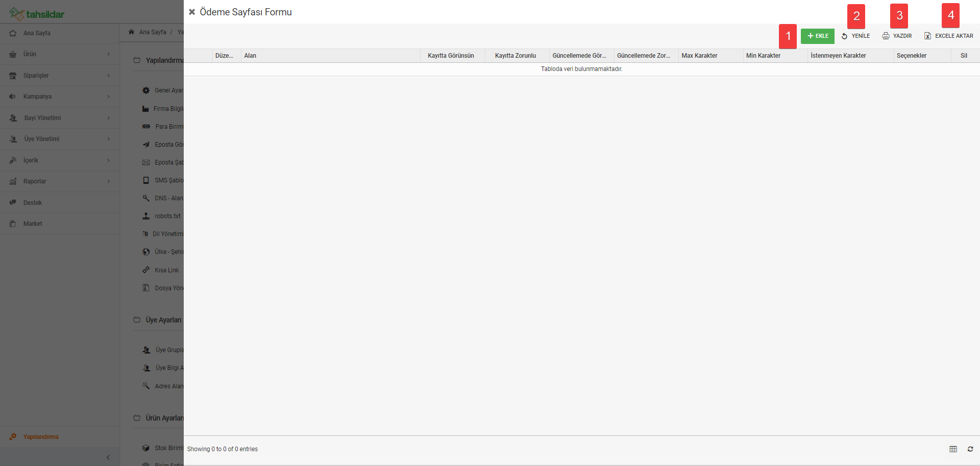
Task: Click the Ürün Ayarları section heading
Action: [x=164, y=418]
